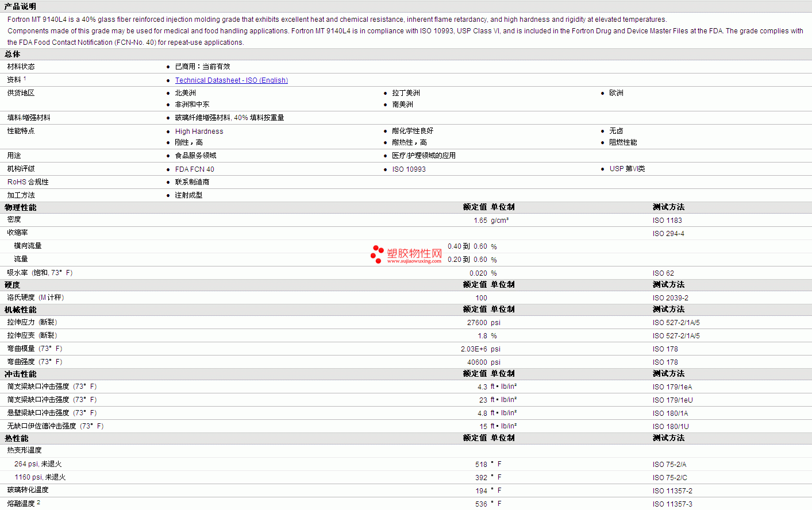
Task: Click the ISO 11357-3 test method
Action: 672,504
